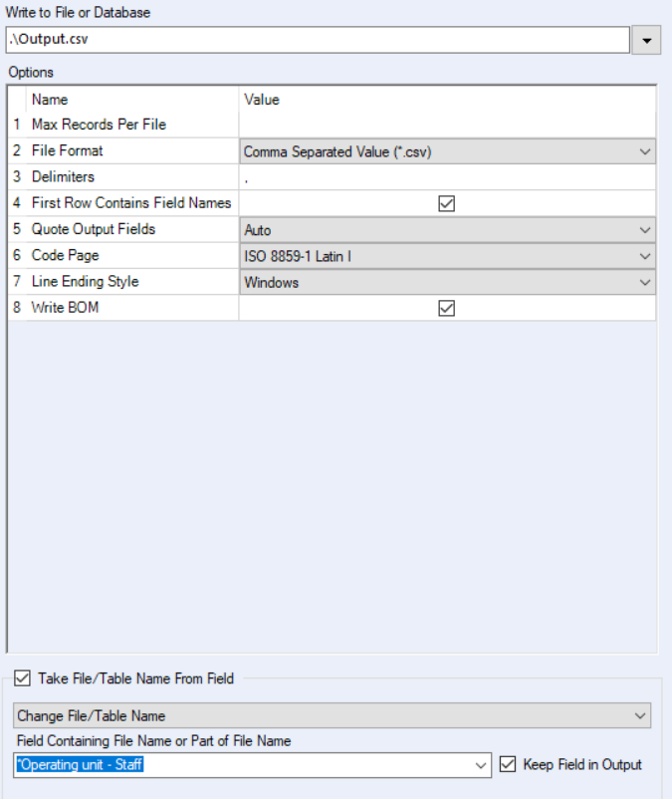Click the Delimiters value cell

point(447,177)
